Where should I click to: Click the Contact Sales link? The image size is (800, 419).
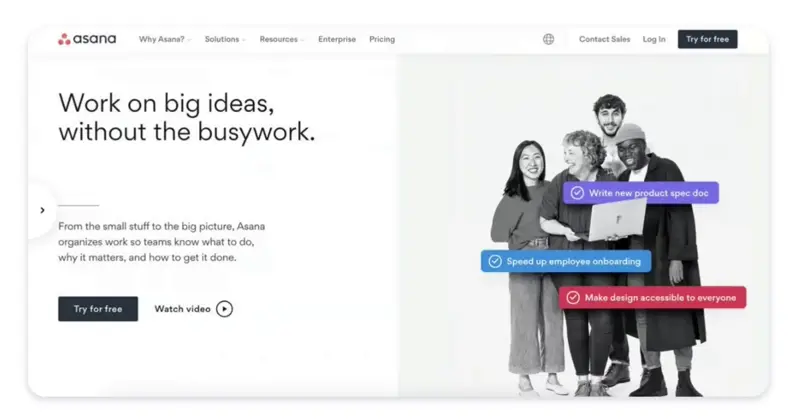(605, 39)
